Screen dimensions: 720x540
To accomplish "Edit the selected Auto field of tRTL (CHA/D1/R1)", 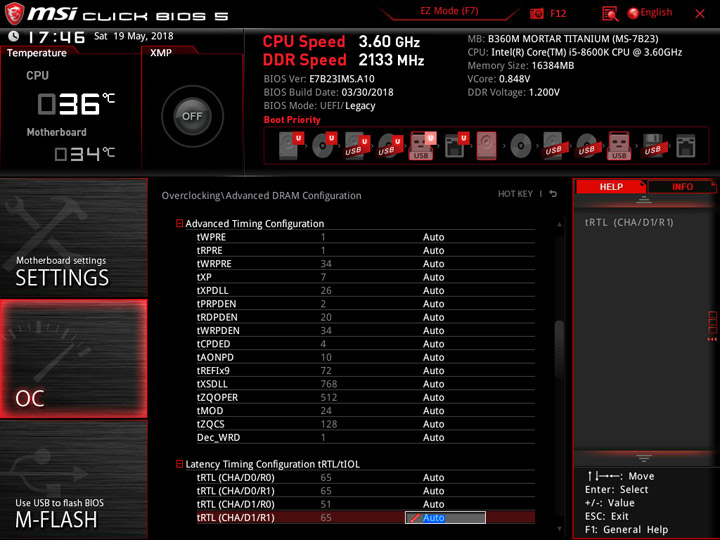I will 445,518.
